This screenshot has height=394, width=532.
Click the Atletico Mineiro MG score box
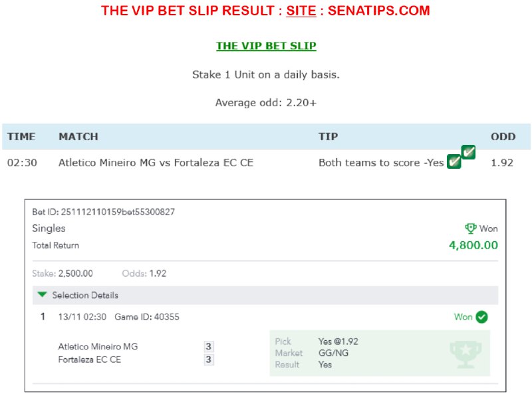coord(208,346)
